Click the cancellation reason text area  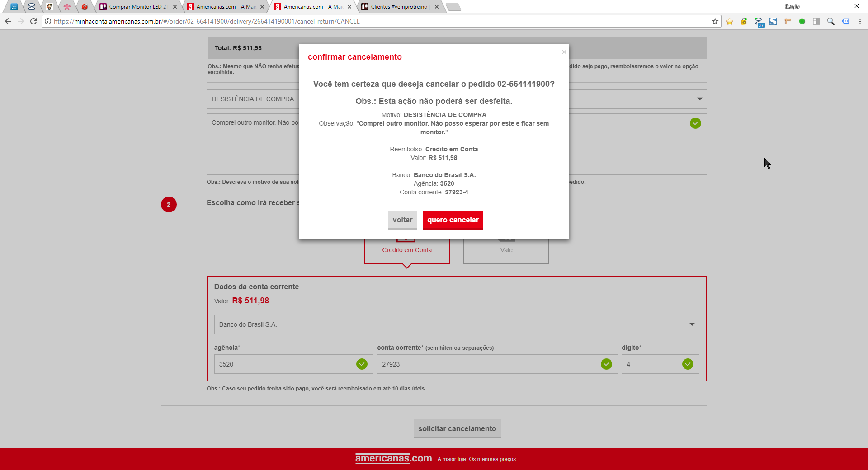click(x=457, y=144)
